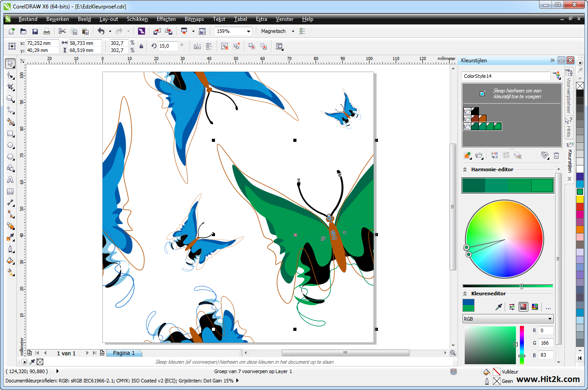Select the Crop tool

pos(10,87)
